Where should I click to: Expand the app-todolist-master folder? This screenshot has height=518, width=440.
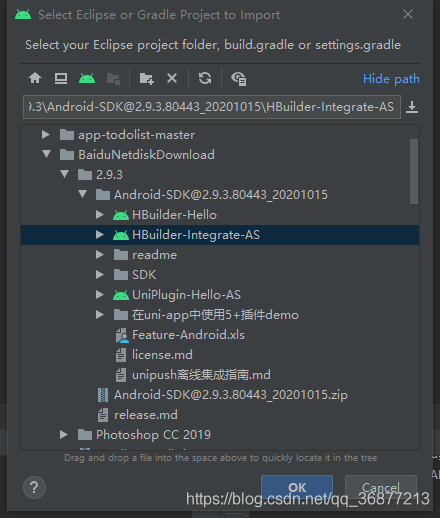coord(46,135)
